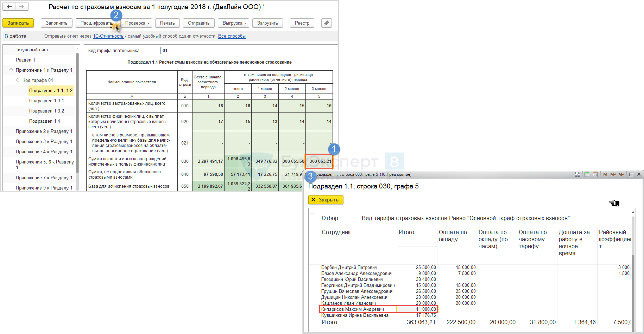
Task: Click the Реестр button
Action: [302, 23]
